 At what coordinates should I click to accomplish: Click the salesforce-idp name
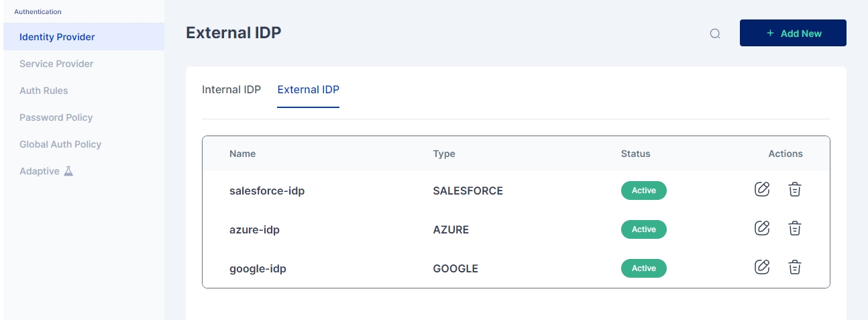click(267, 191)
